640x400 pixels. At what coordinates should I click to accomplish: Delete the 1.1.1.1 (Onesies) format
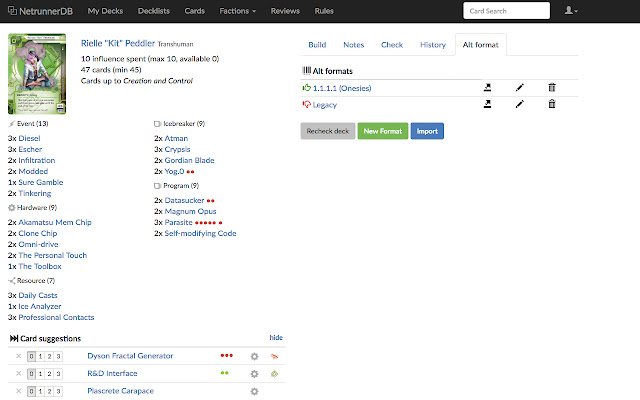(x=552, y=87)
